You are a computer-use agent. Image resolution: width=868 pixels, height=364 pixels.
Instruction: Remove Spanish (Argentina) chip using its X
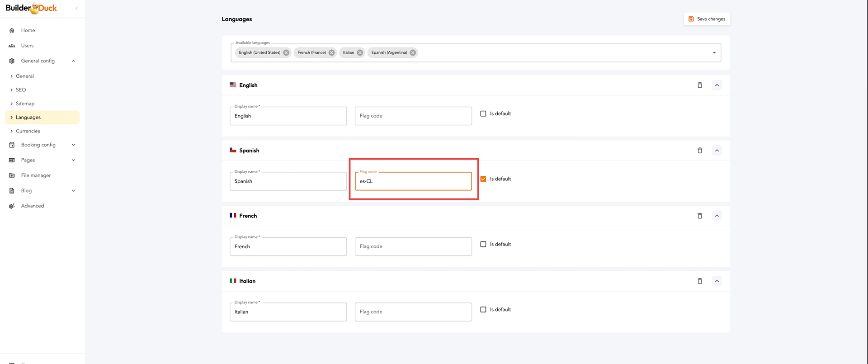(413, 52)
